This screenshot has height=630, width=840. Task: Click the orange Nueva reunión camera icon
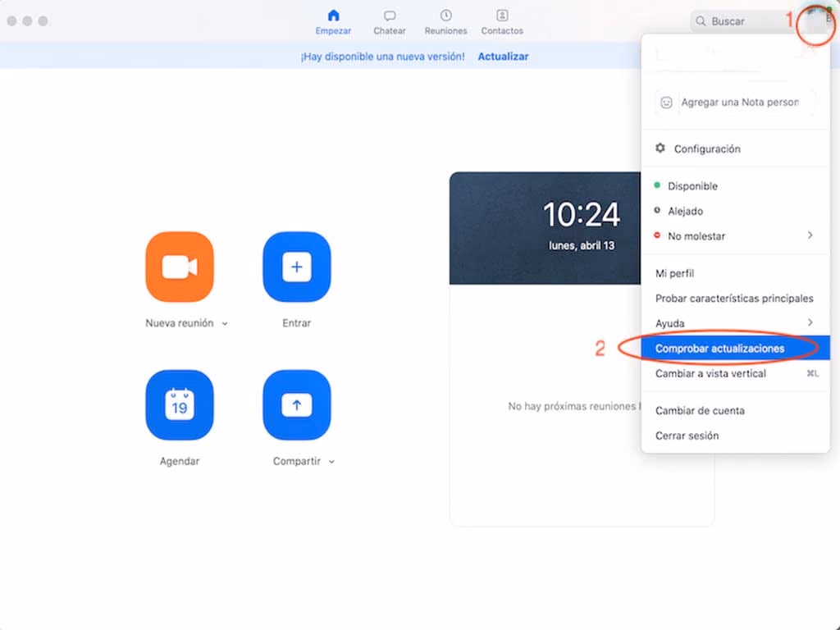[180, 267]
